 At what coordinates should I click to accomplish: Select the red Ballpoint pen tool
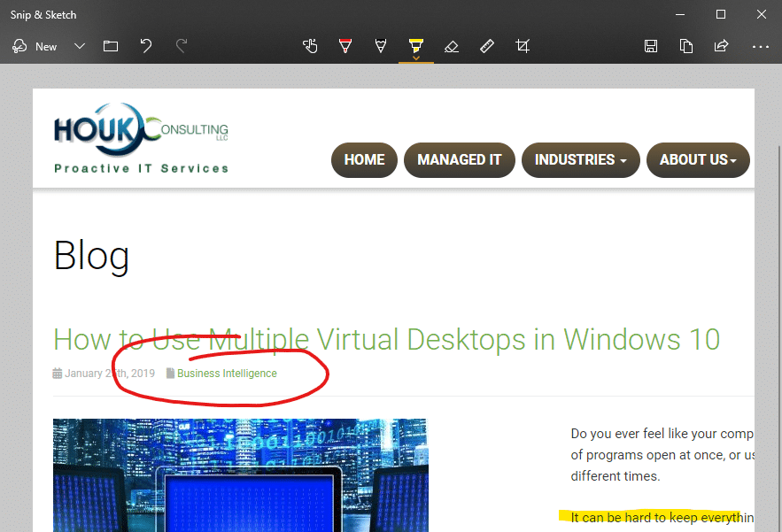click(345, 46)
